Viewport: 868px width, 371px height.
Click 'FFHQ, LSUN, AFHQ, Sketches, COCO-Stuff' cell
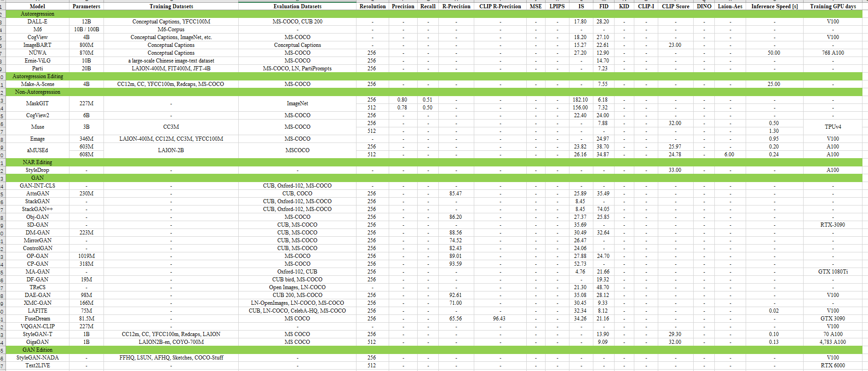click(x=171, y=358)
